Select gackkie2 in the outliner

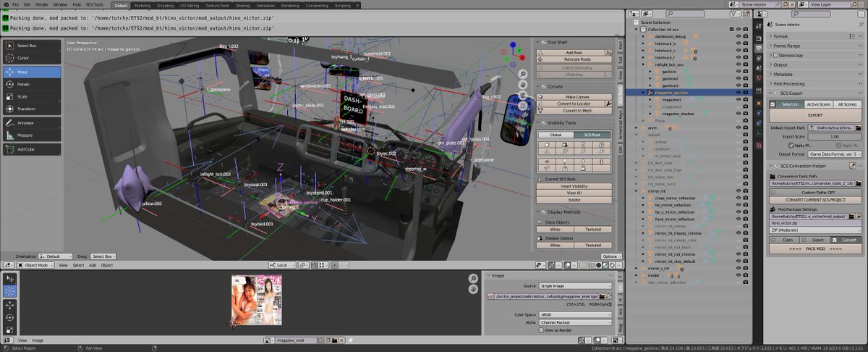coord(669,79)
